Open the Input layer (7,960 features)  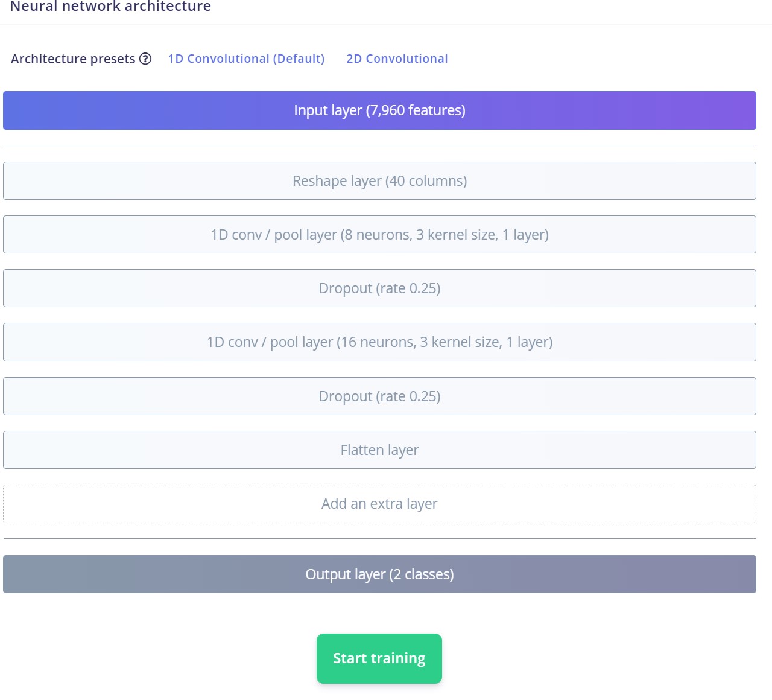(379, 110)
